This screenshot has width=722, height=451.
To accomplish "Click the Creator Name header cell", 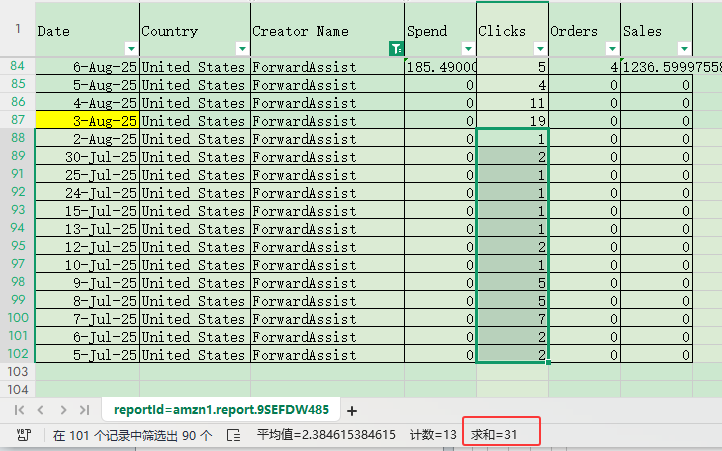I will (x=327, y=30).
